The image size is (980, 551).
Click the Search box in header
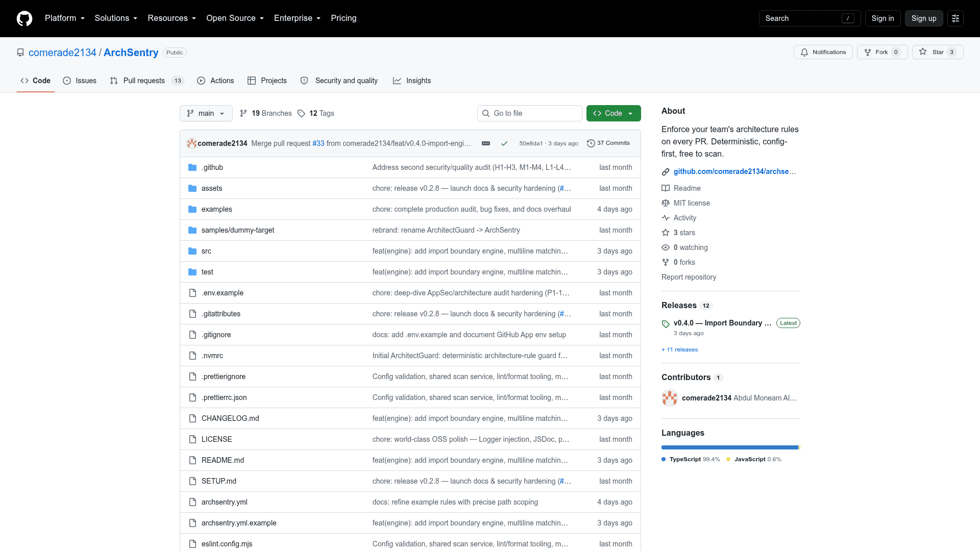(x=810, y=18)
